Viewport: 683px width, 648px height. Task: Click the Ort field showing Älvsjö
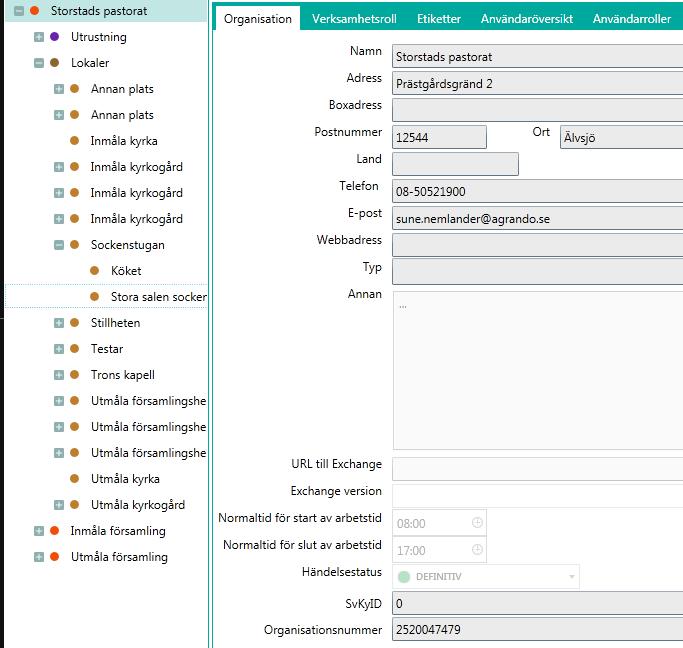622,138
